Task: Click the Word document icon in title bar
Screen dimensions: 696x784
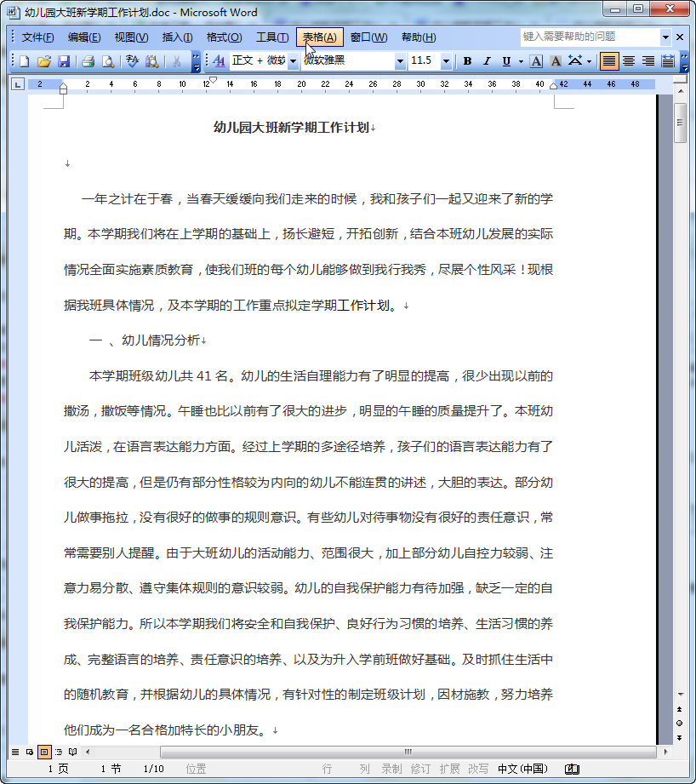Action: pos(14,12)
